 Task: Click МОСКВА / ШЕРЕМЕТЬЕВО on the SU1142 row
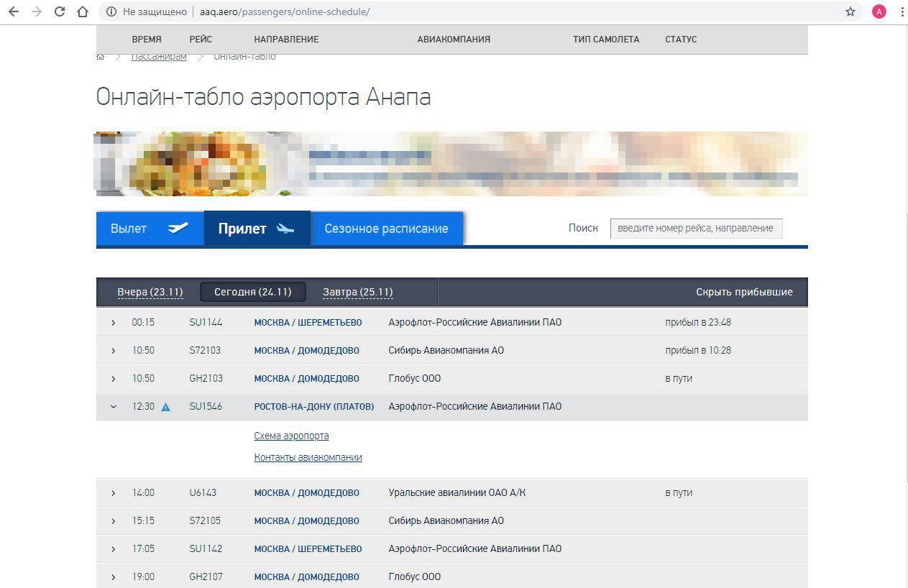308,549
